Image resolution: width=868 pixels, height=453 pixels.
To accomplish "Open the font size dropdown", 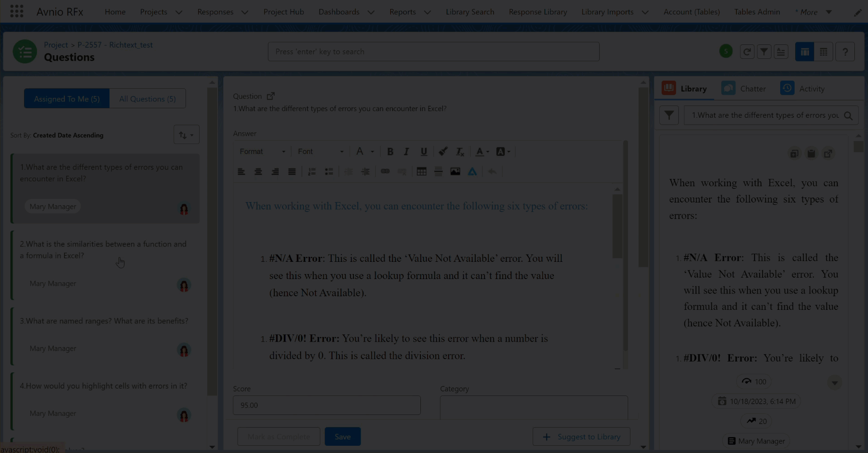I will 364,152.
